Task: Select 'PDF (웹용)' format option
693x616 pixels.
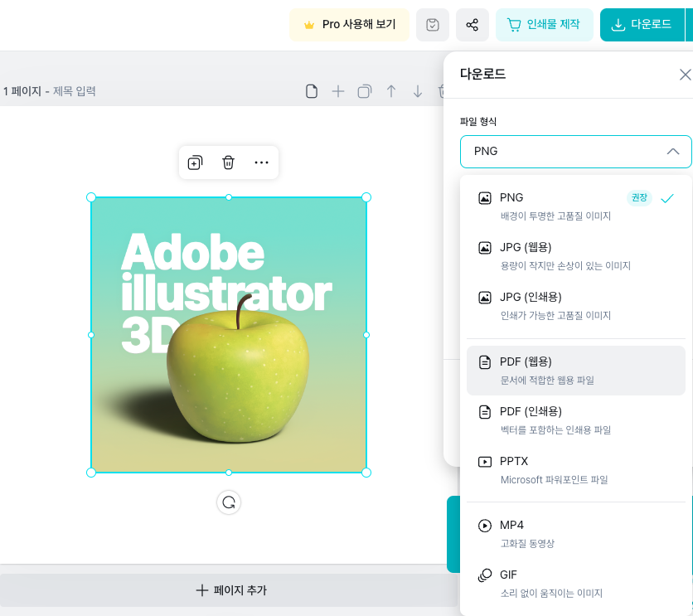Action: 575,371
